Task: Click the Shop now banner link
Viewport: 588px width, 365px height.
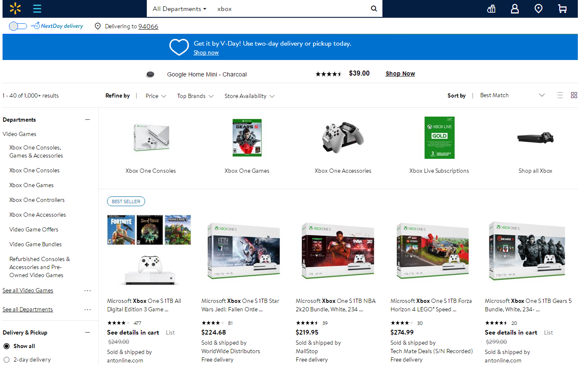Action: 206,52
